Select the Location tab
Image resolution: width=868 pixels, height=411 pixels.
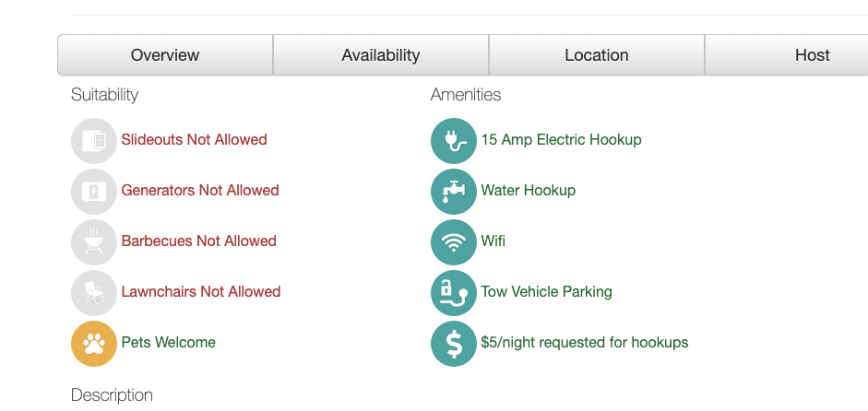[597, 54]
